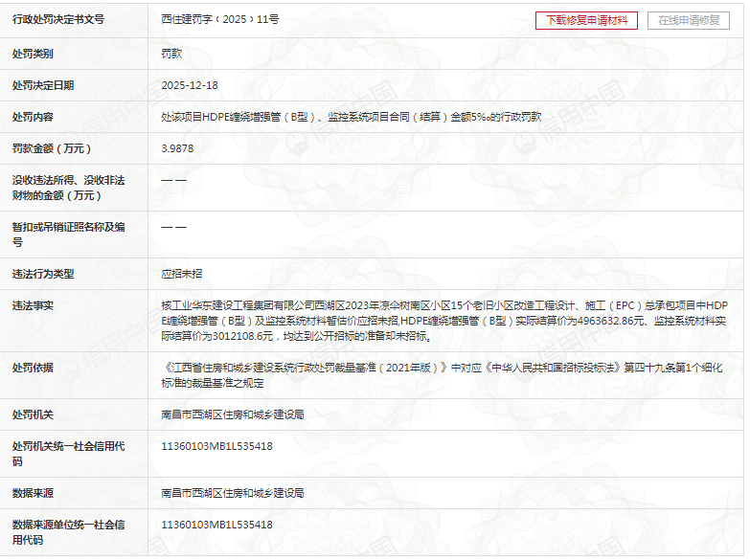Click the 下载修复申请材料 button
Viewport: 750px width, 560px height.
(x=586, y=20)
